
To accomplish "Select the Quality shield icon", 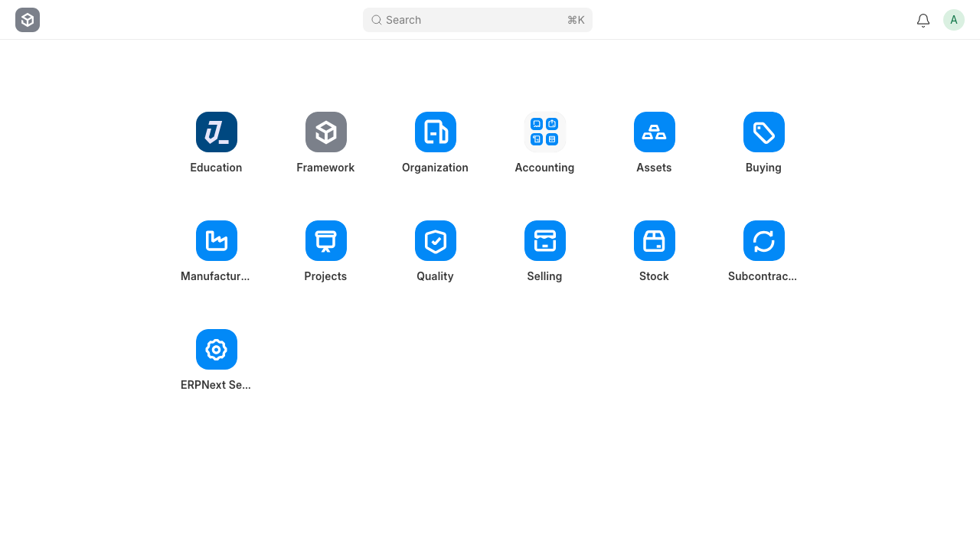I will click(x=436, y=241).
